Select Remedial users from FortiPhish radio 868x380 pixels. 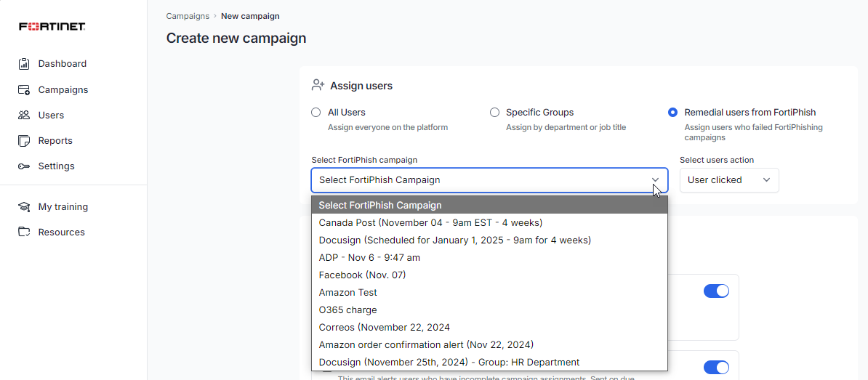tap(672, 113)
